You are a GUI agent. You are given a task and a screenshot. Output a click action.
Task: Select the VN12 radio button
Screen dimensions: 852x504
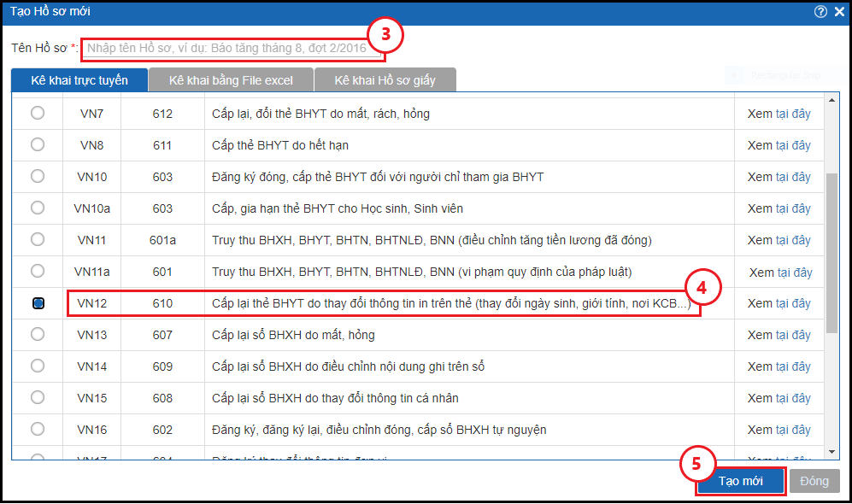pos(38,303)
